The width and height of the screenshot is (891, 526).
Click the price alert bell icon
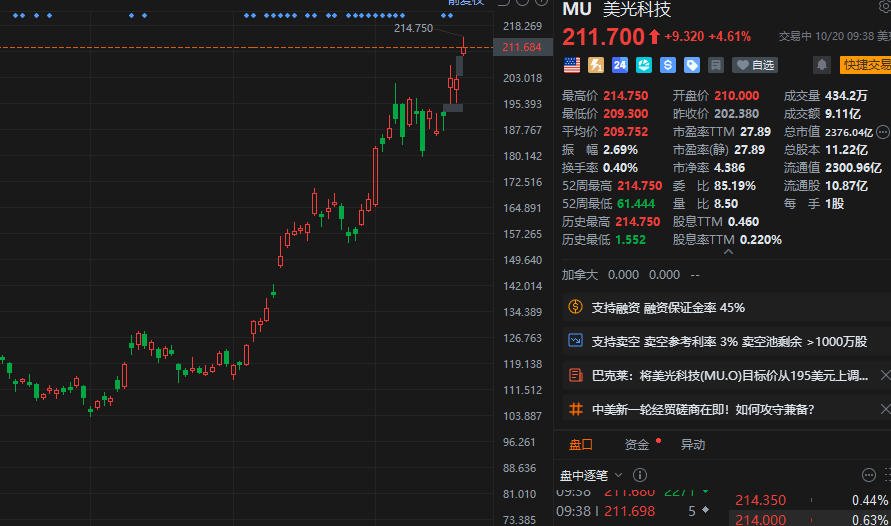point(822,65)
